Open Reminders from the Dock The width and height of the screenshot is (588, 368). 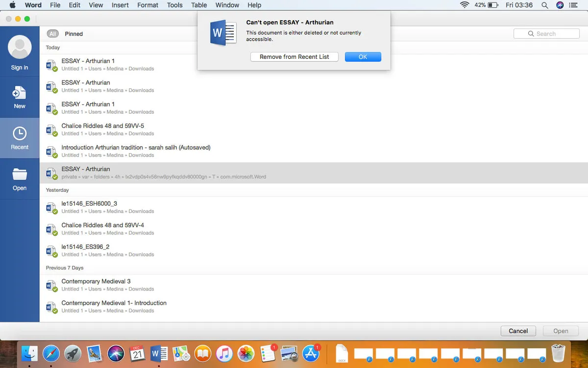268,353
